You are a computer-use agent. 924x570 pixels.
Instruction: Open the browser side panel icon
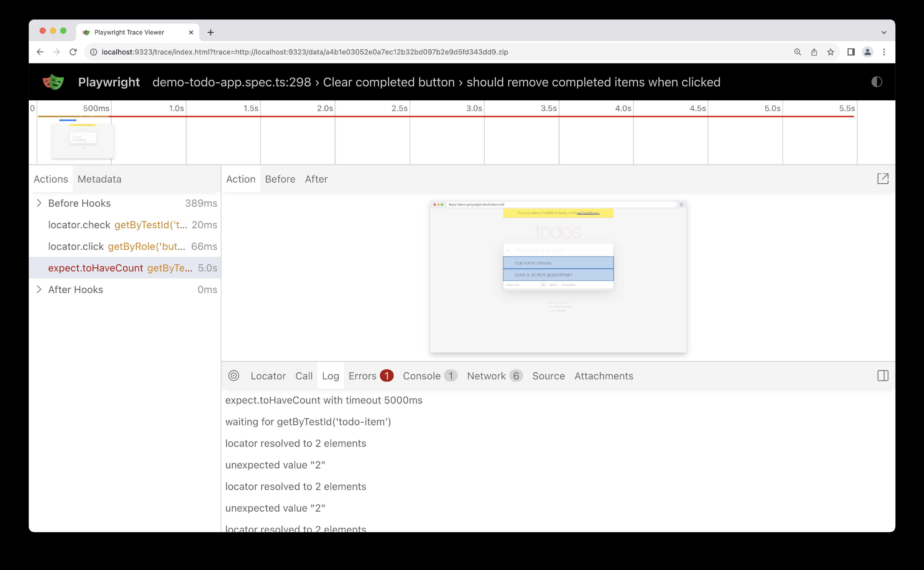851,52
